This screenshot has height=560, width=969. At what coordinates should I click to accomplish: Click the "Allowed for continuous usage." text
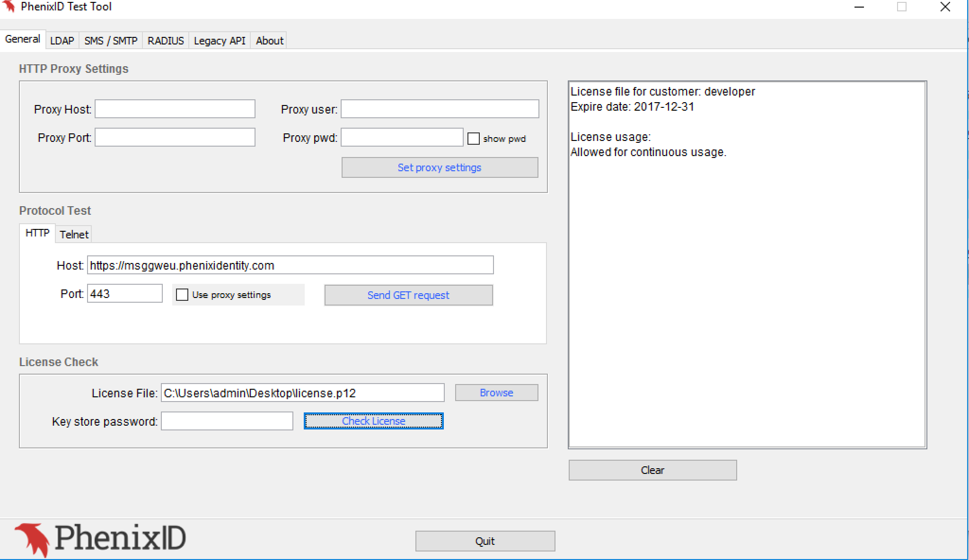click(x=648, y=152)
